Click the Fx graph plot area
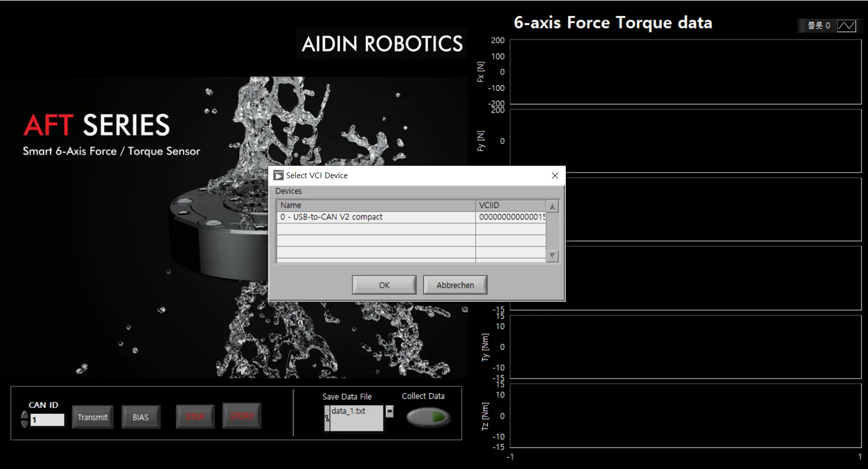868x469 pixels. point(686,72)
